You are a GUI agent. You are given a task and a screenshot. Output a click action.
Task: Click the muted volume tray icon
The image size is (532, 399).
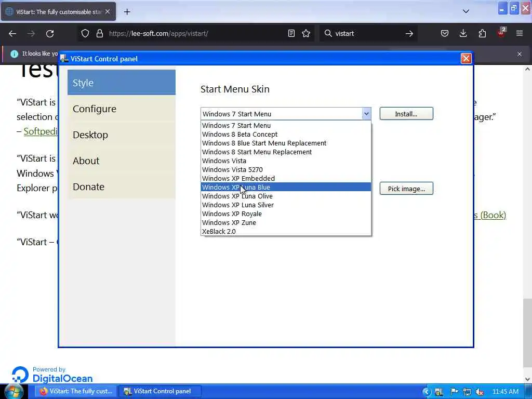tap(480, 392)
